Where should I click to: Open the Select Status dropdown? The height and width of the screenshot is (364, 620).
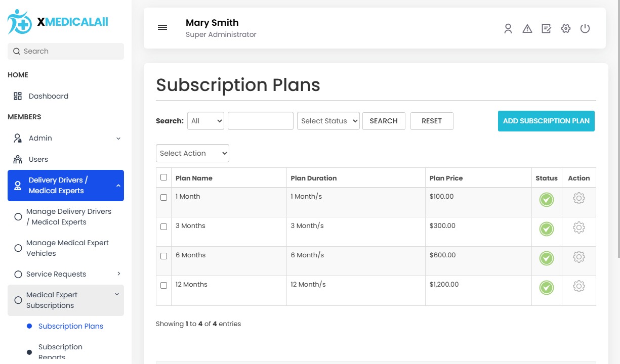click(328, 121)
